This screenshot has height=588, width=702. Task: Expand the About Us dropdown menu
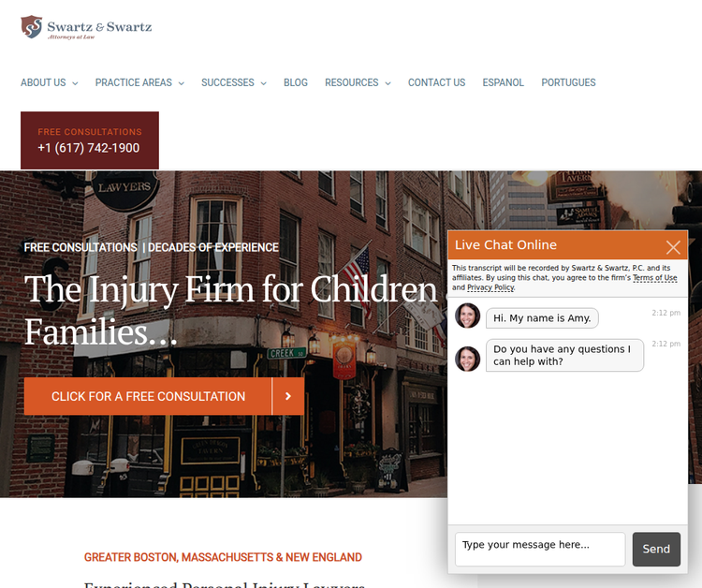pos(49,82)
